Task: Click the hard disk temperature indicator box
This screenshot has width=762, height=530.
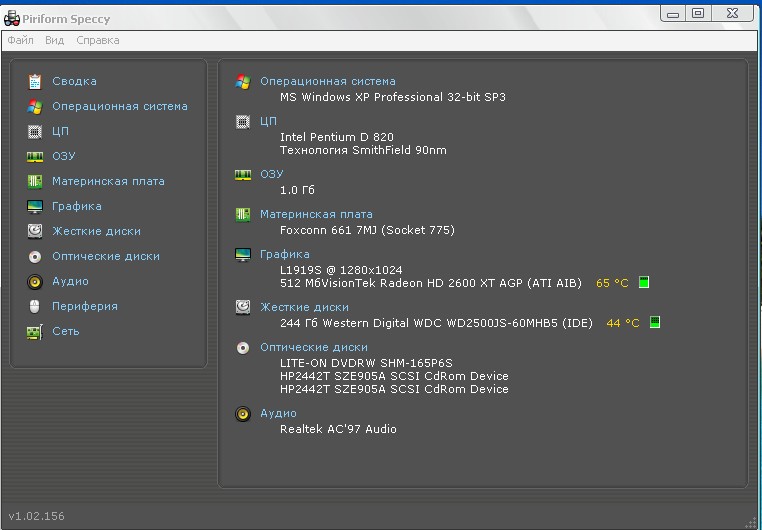Action: [x=655, y=322]
